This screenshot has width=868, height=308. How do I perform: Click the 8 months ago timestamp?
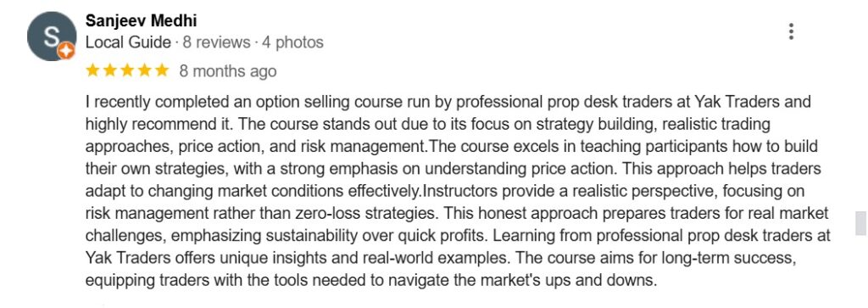click(227, 71)
